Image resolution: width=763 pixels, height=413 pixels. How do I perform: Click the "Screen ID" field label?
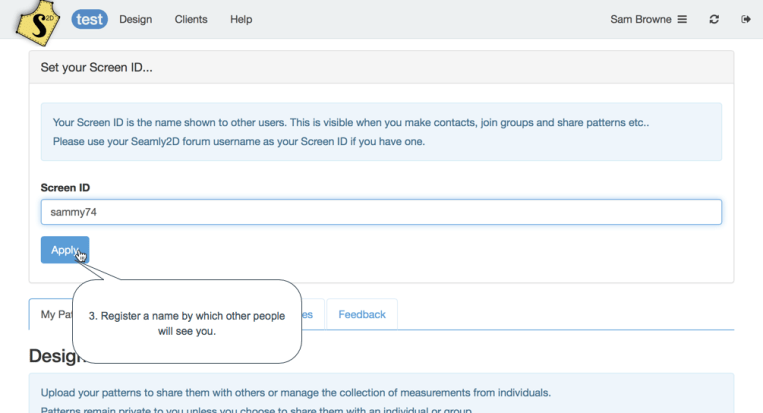tap(66, 187)
